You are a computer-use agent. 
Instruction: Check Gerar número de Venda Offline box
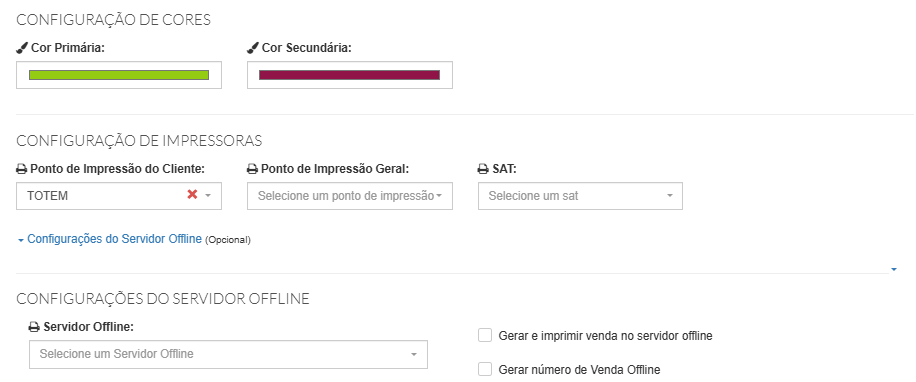point(485,369)
